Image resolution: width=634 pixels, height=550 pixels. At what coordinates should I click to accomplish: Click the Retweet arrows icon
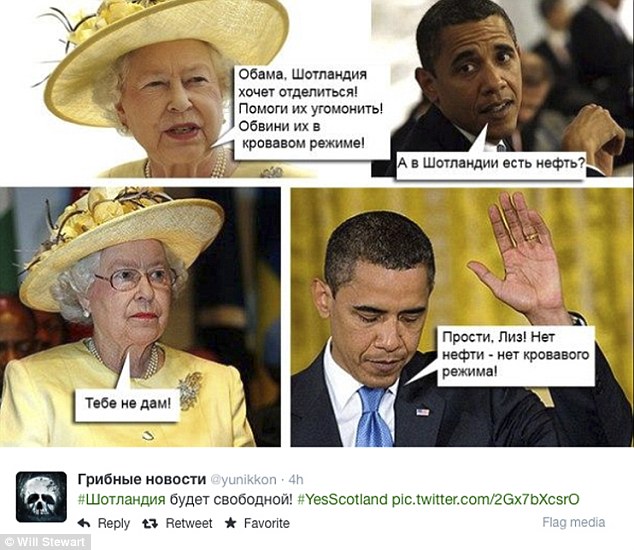click(x=150, y=523)
